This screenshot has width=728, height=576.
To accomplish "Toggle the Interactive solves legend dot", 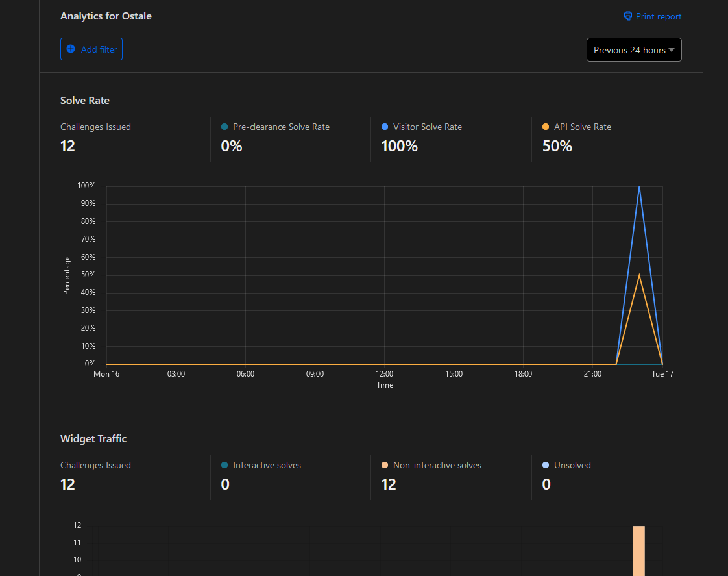I will click(x=224, y=465).
